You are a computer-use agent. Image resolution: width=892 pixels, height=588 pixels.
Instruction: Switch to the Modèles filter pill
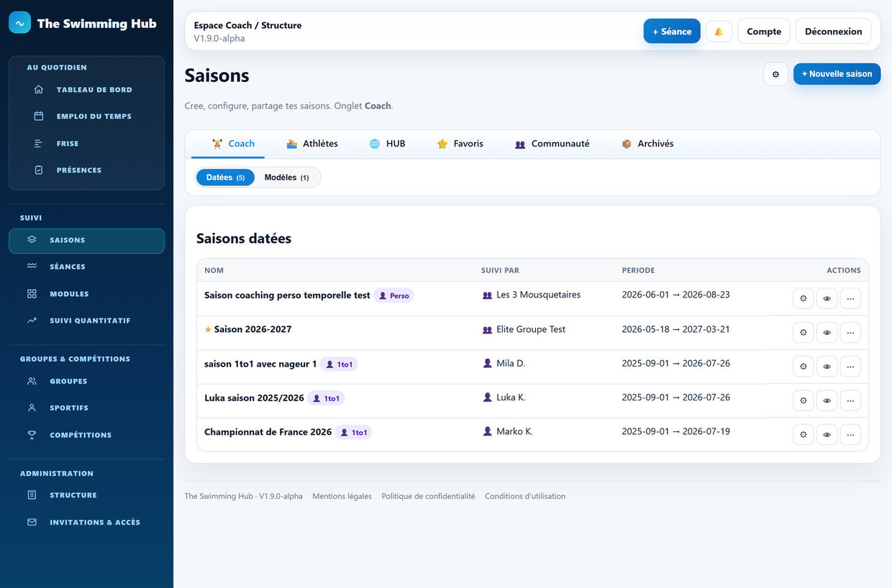coord(286,178)
